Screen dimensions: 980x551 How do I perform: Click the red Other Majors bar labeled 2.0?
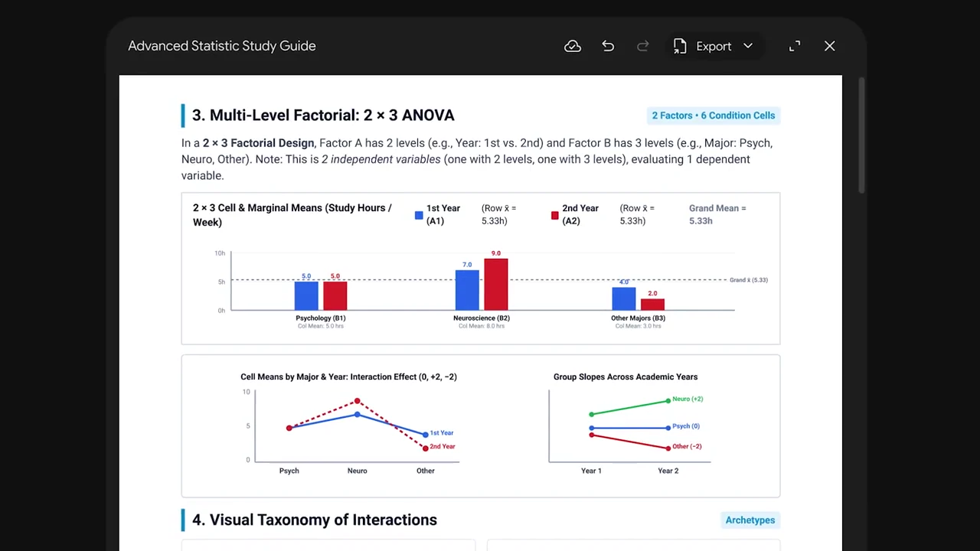(x=652, y=304)
